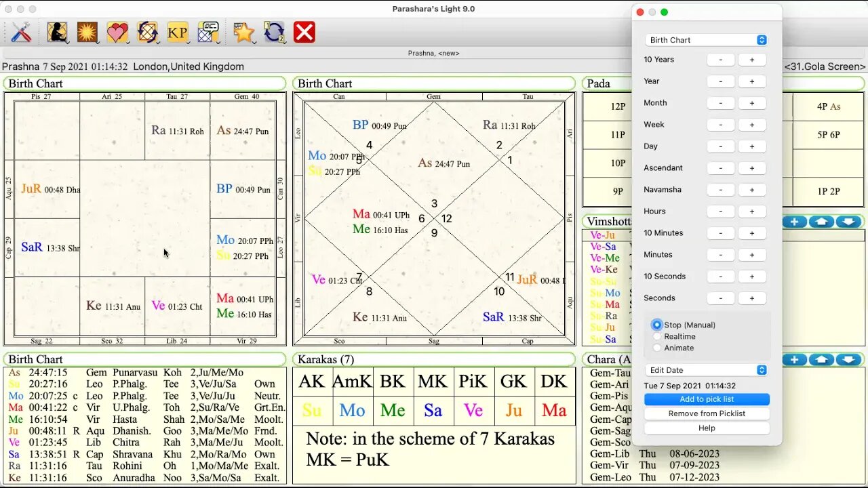Open the compatibility hearts toolbar icon

click(x=117, y=32)
